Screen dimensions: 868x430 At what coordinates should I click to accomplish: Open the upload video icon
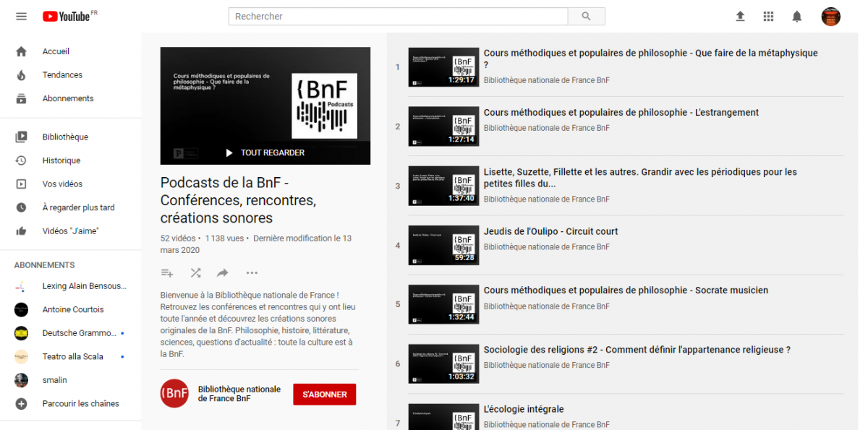point(740,16)
